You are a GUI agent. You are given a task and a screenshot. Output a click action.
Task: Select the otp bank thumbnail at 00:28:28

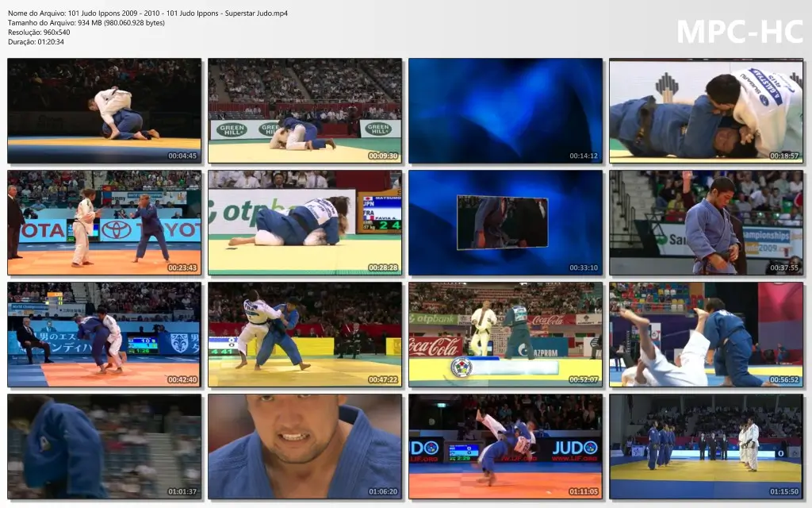pyautogui.click(x=305, y=222)
